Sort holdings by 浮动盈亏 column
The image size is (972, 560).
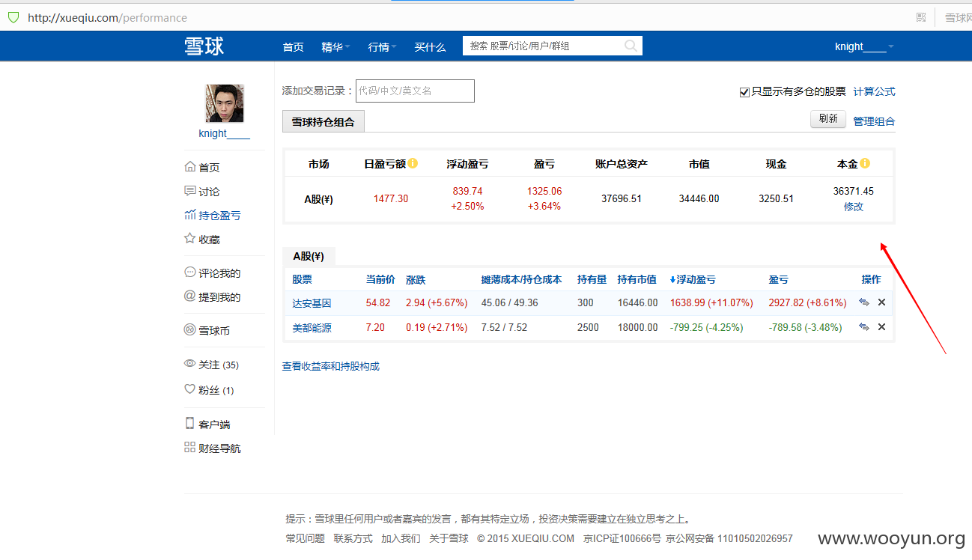pyautogui.click(x=693, y=279)
